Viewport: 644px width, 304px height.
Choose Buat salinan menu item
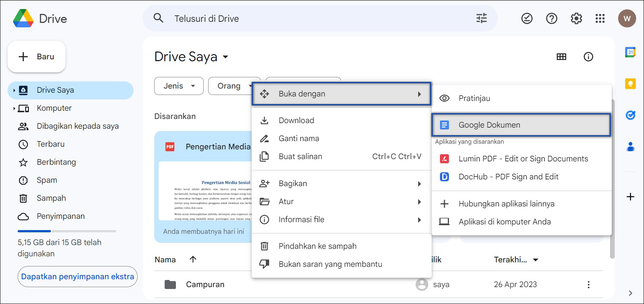pyautogui.click(x=341, y=157)
